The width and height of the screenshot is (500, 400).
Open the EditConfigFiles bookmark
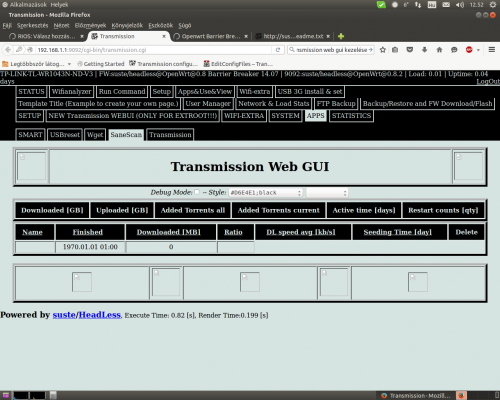(238, 64)
